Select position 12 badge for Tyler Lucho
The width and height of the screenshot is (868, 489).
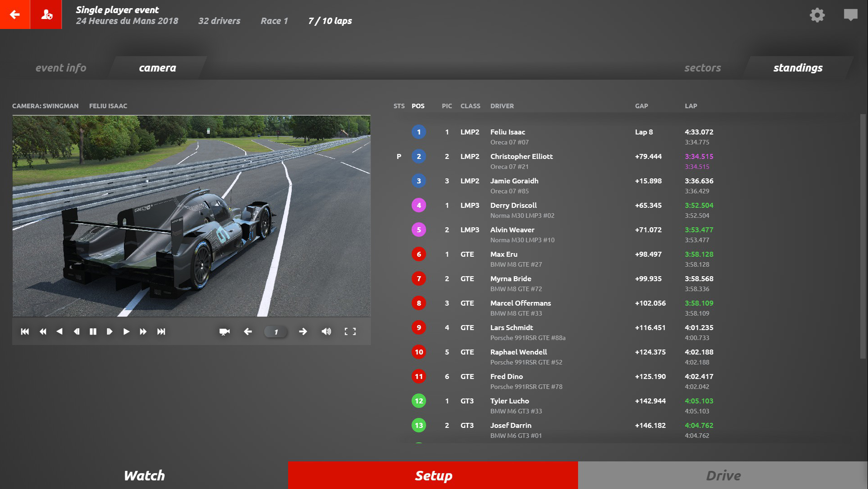coord(419,401)
